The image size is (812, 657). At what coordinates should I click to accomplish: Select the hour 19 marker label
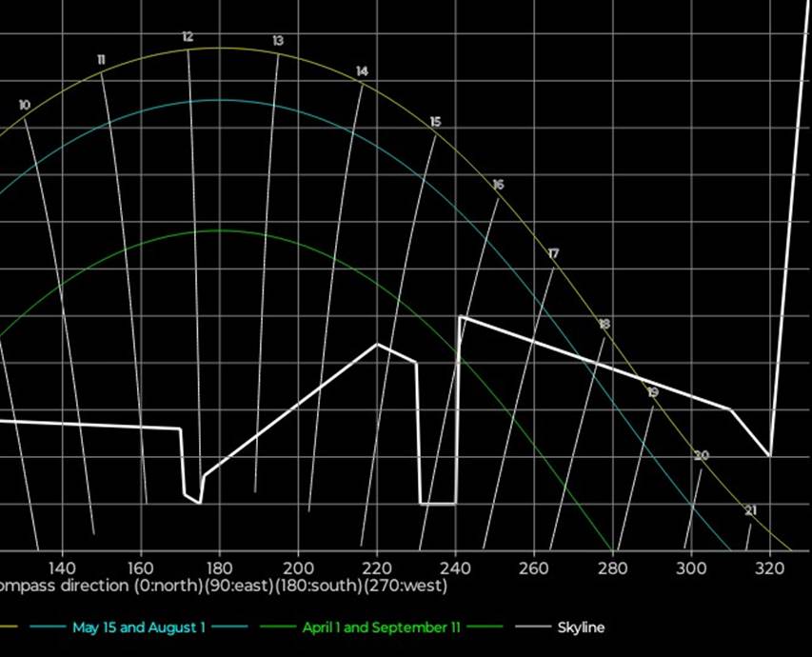[652, 392]
